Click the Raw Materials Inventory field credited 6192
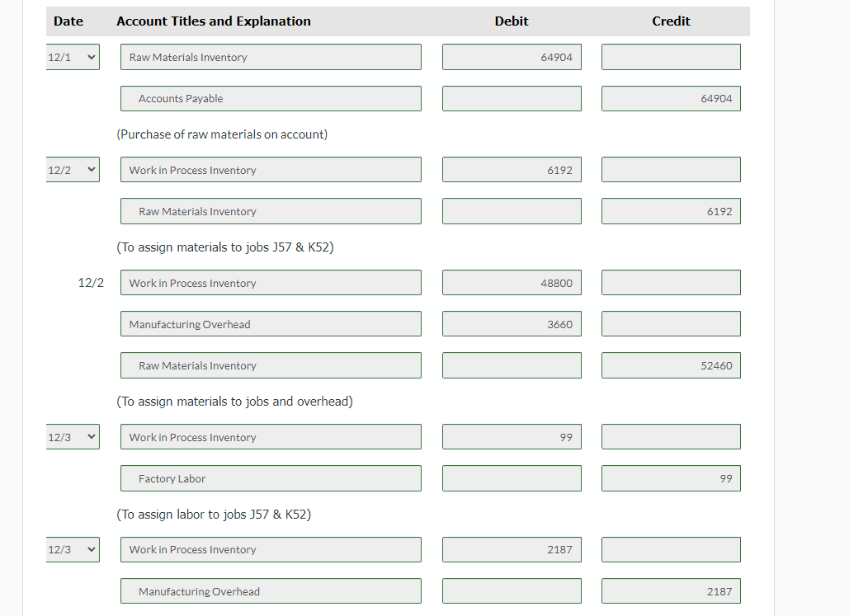This screenshot has width=849, height=616. pyautogui.click(x=271, y=211)
